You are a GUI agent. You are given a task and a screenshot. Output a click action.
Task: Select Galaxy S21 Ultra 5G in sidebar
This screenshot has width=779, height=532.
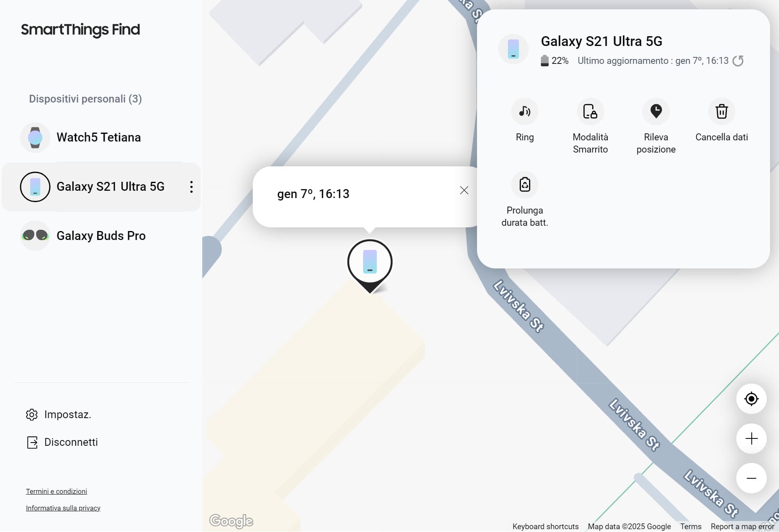pos(101,187)
